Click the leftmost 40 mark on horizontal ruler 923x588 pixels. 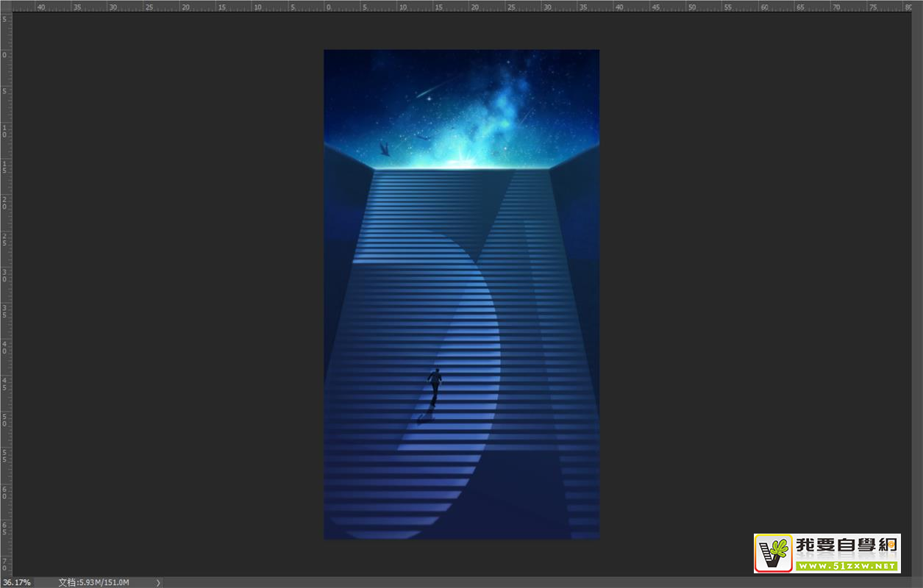coord(40,7)
